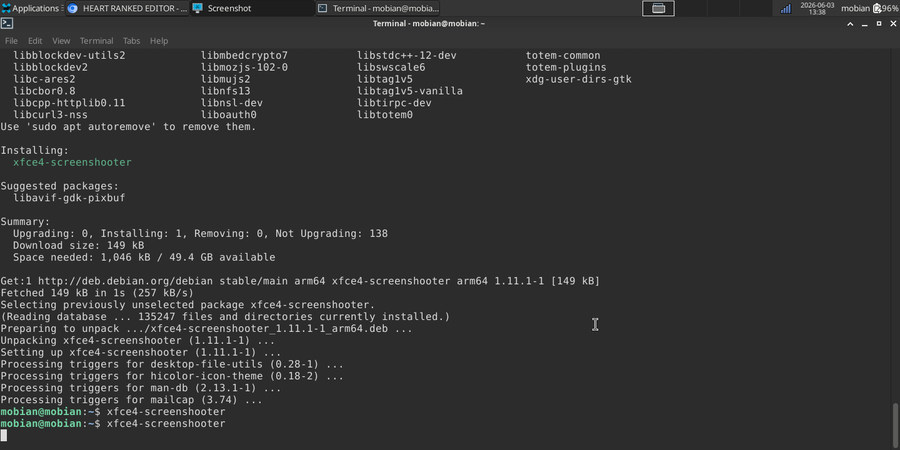Screen dimensions: 900x450
Task: Open the Edit menu
Action: (35, 41)
